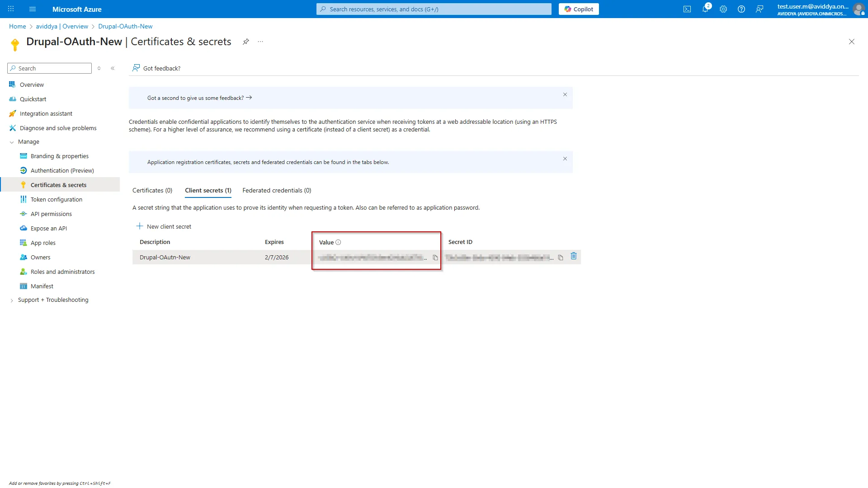Click the Value column info icon
The image size is (868, 488).
(x=338, y=242)
